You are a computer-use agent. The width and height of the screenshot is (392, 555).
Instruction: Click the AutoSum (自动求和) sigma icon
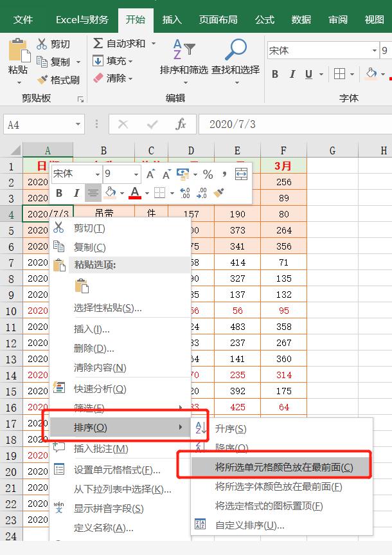tap(98, 43)
